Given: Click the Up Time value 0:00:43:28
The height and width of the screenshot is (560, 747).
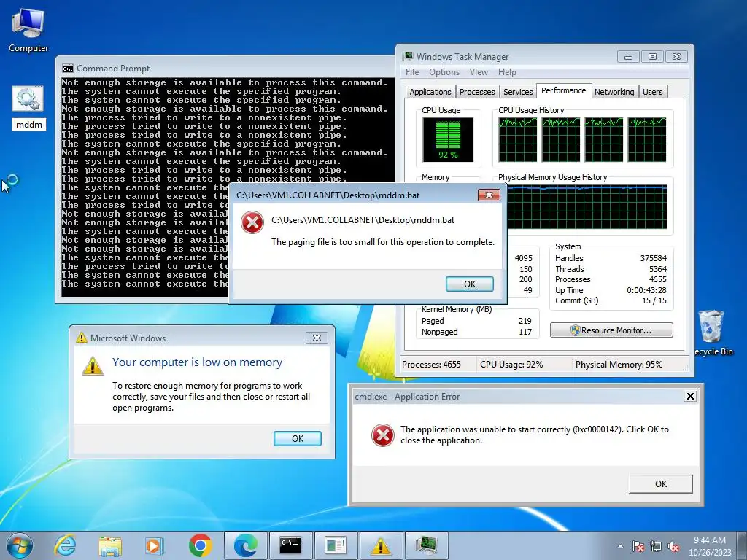Looking at the screenshot, I should point(646,290).
